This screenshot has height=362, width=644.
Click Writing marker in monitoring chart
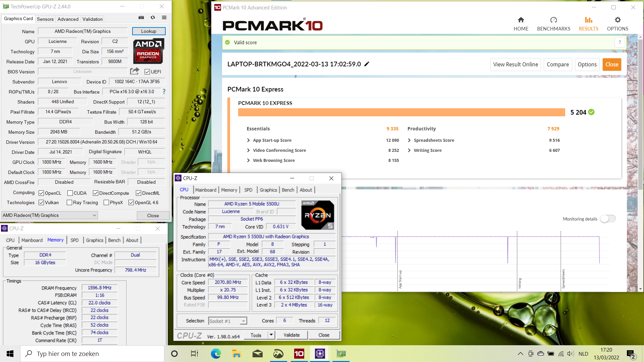pos(520,283)
